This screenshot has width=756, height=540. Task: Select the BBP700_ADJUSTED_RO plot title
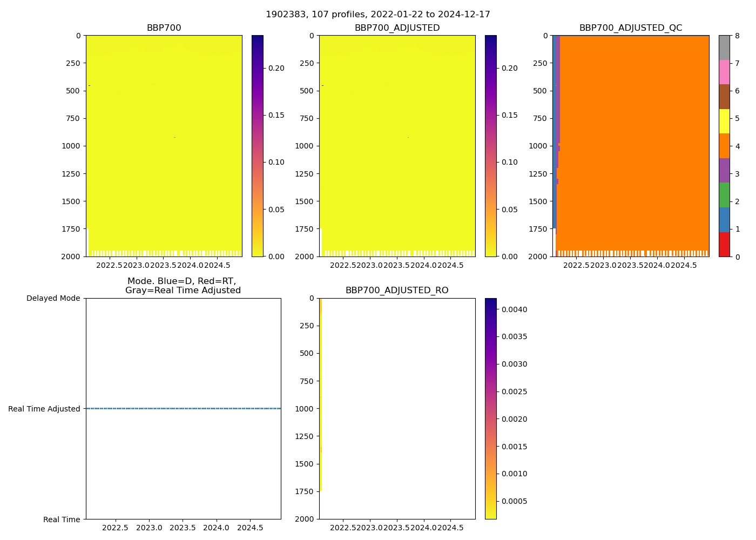coord(397,291)
